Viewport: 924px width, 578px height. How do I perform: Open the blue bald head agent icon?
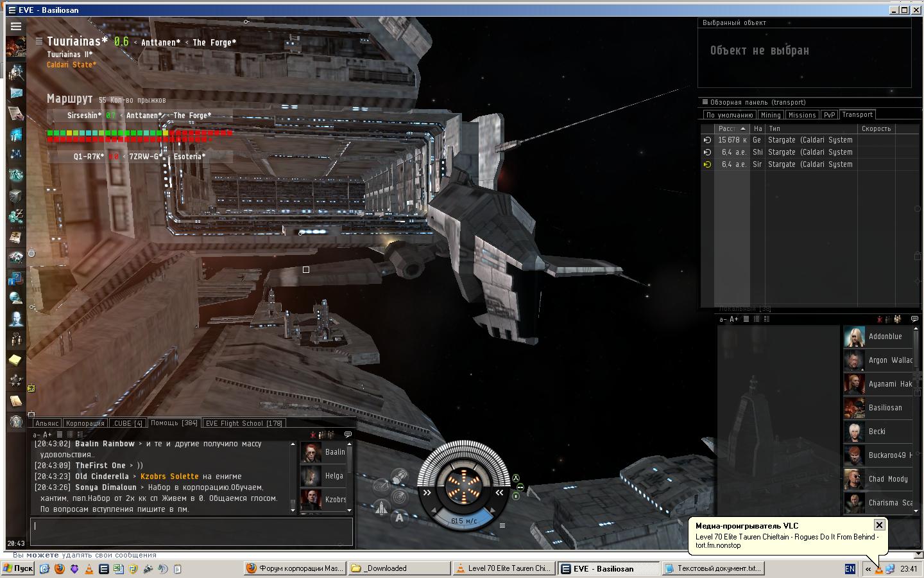[x=16, y=319]
